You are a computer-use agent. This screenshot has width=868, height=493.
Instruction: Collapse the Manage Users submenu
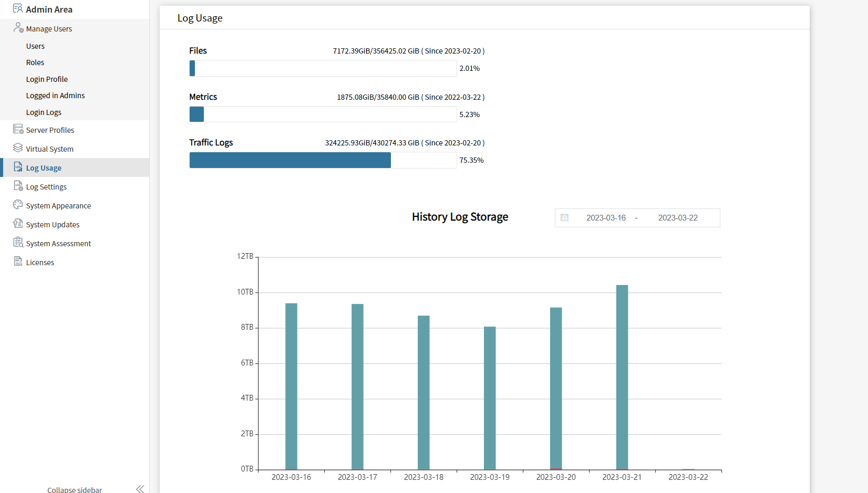point(49,29)
